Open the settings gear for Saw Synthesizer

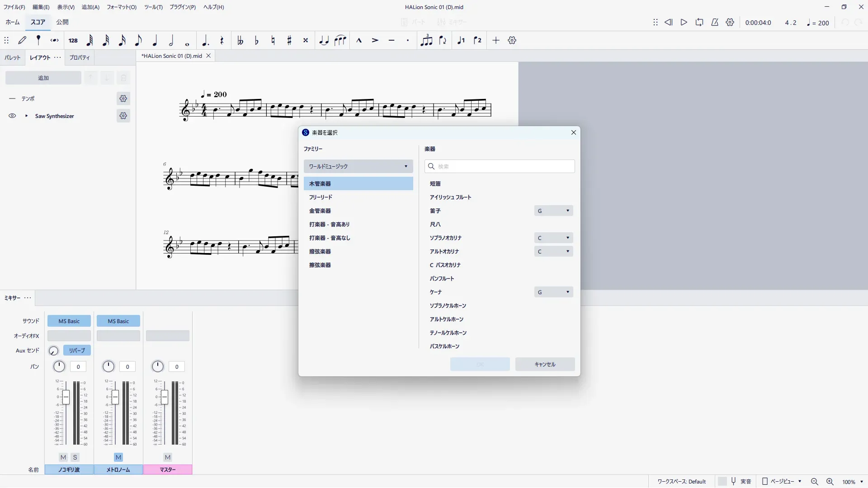coord(123,116)
